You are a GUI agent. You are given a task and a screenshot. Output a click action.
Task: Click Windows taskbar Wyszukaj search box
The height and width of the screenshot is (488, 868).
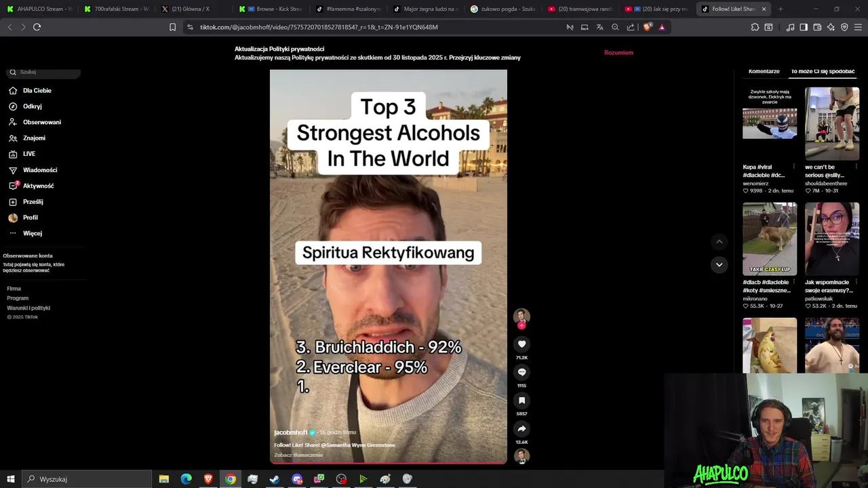click(87, 479)
